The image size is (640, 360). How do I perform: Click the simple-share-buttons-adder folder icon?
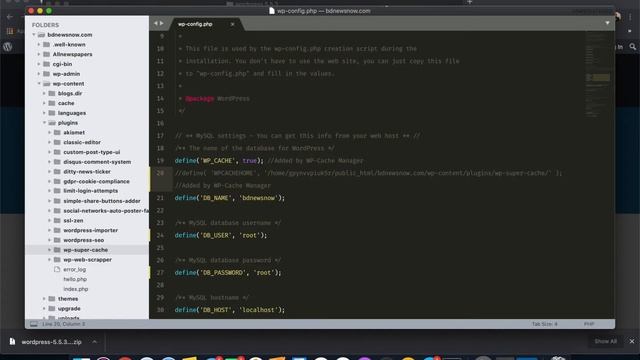pyautogui.click(x=57, y=201)
